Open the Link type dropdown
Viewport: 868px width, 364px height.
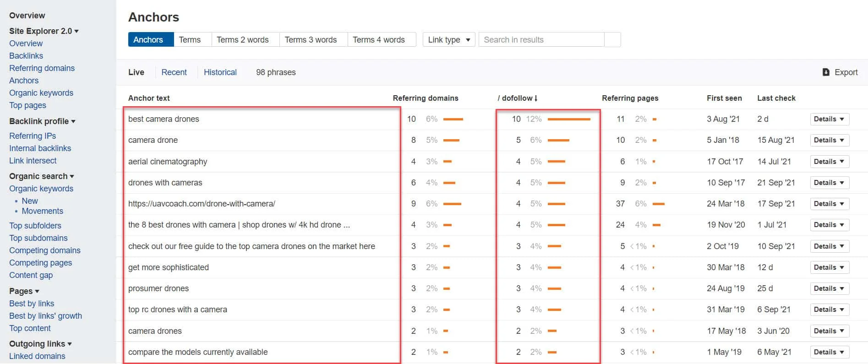[448, 40]
